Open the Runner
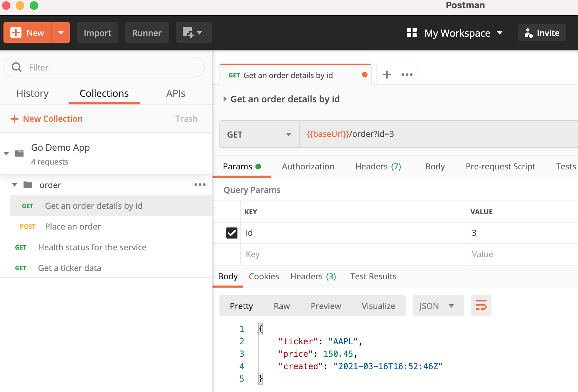578x392 pixels. click(147, 32)
